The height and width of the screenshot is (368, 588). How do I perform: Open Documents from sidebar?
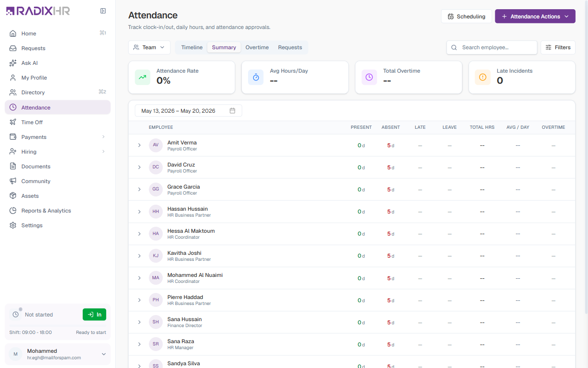(57, 167)
